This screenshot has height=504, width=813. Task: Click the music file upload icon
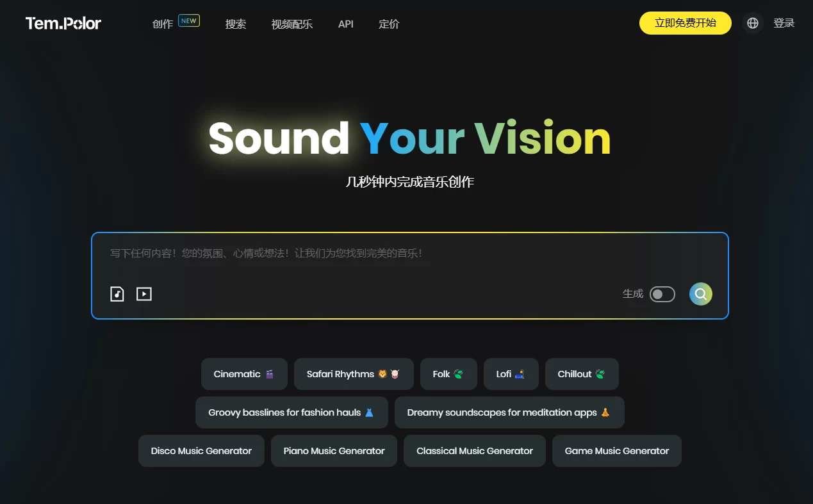pos(117,294)
